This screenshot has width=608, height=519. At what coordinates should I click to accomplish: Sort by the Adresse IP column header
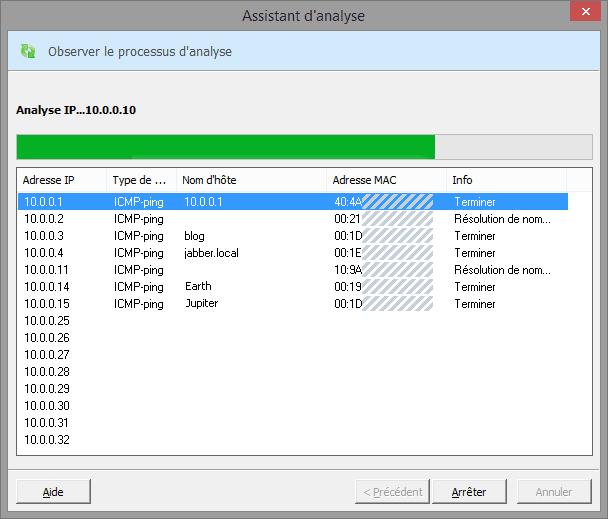point(62,180)
